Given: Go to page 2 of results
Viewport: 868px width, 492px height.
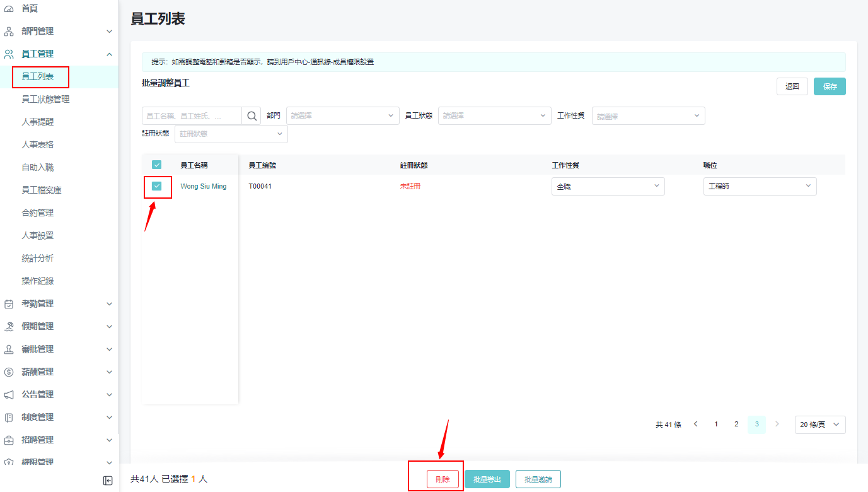Looking at the screenshot, I should tap(736, 425).
